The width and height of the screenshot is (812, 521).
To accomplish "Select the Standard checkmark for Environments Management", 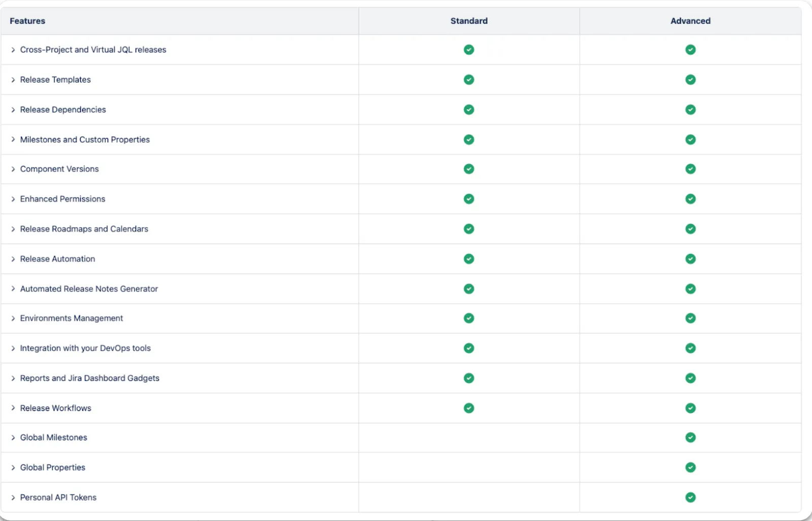I will [468, 318].
